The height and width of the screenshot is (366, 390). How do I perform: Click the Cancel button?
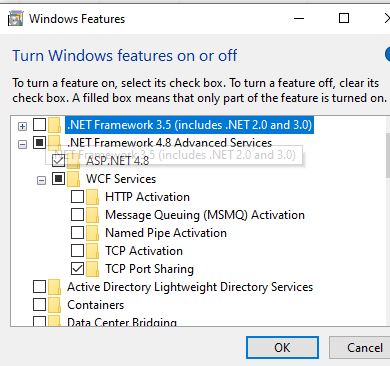coord(360,348)
